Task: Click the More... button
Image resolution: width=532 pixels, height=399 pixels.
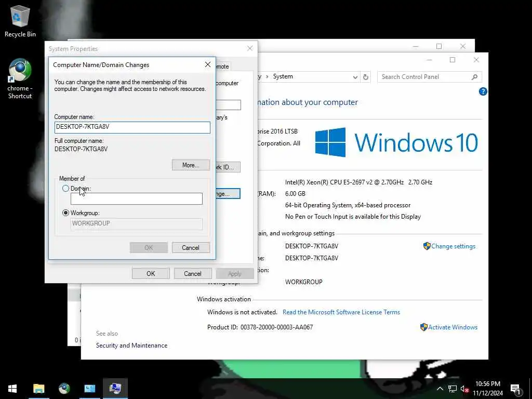Action: [x=191, y=165]
